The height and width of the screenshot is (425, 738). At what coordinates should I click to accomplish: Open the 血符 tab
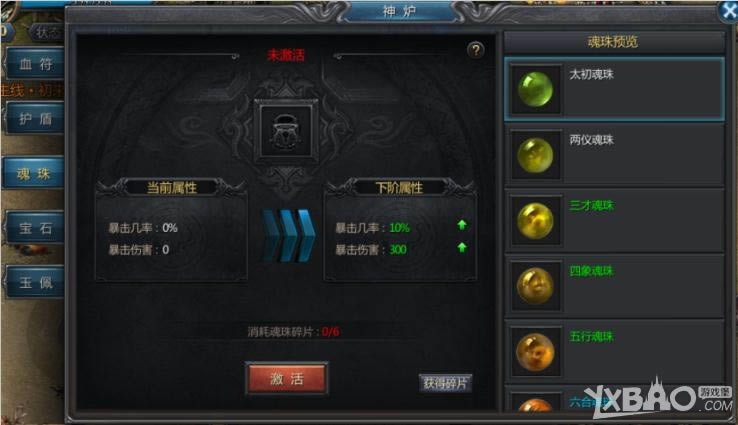(x=35, y=63)
